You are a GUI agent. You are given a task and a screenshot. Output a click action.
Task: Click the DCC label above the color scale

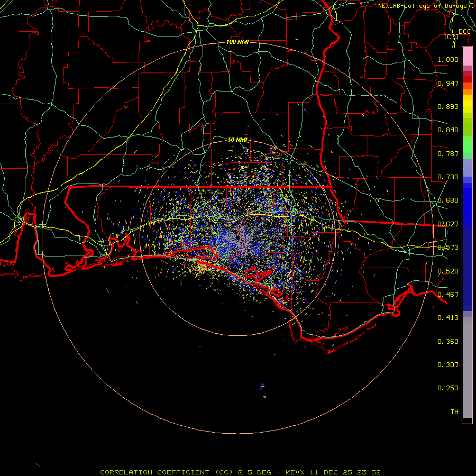tap(464, 32)
